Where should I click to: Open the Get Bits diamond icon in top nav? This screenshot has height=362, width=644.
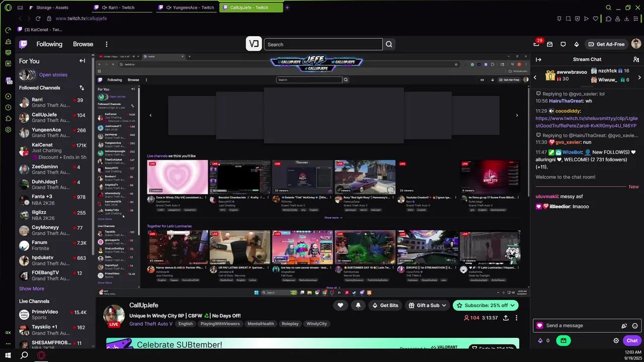(577, 44)
